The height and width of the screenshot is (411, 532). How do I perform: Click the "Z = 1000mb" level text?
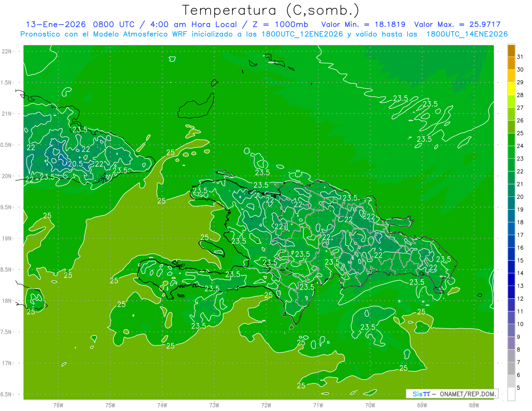coord(281,24)
